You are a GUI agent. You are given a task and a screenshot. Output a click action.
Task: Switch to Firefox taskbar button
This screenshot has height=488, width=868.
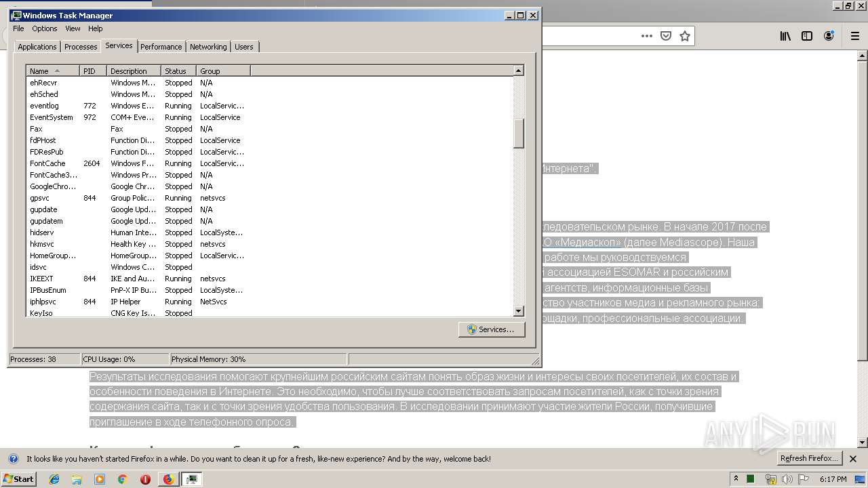click(x=168, y=479)
